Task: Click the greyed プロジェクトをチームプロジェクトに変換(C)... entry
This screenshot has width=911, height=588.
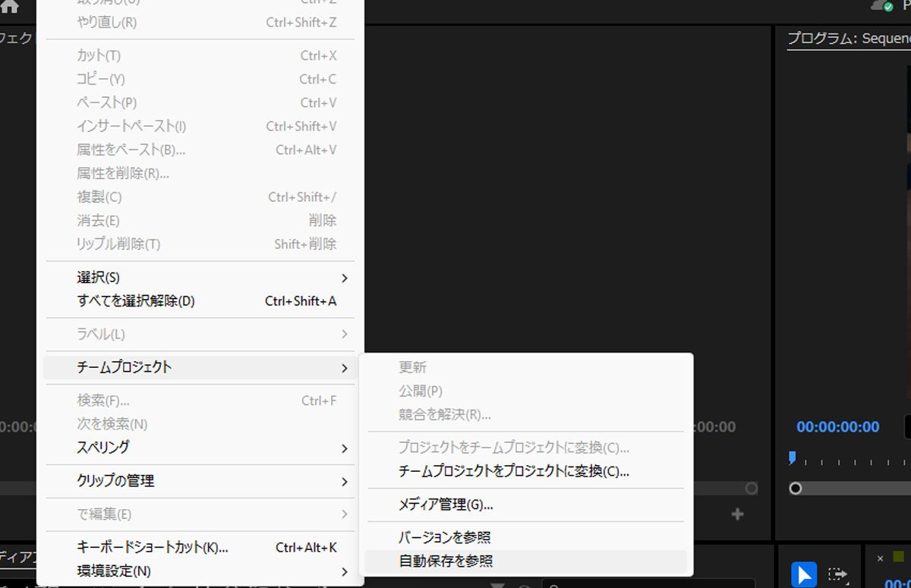Action: [x=526, y=448]
